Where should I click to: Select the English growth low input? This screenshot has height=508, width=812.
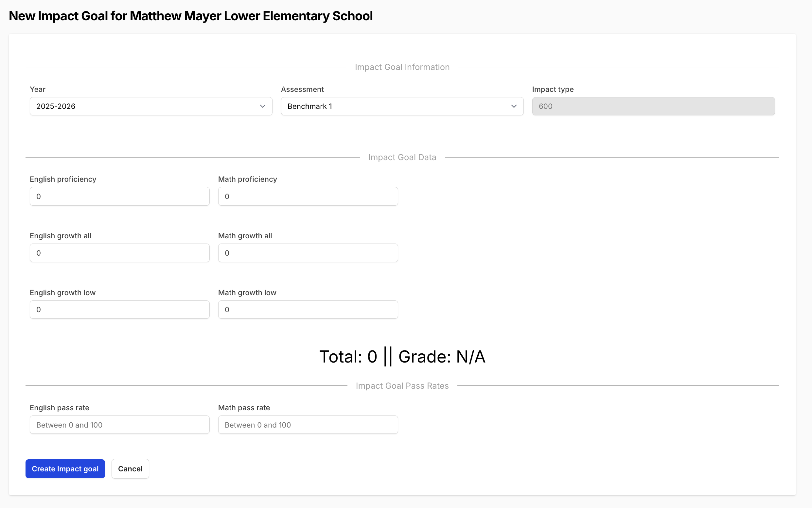point(119,310)
